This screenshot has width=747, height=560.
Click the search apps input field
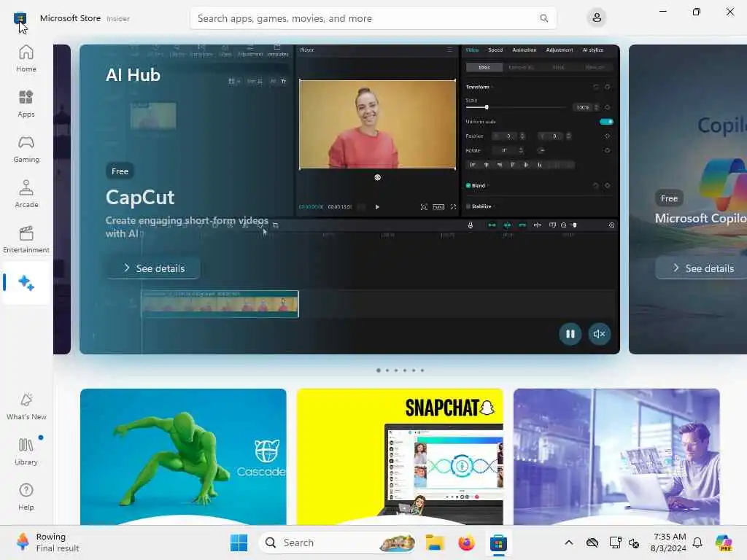[x=373, y=18]
